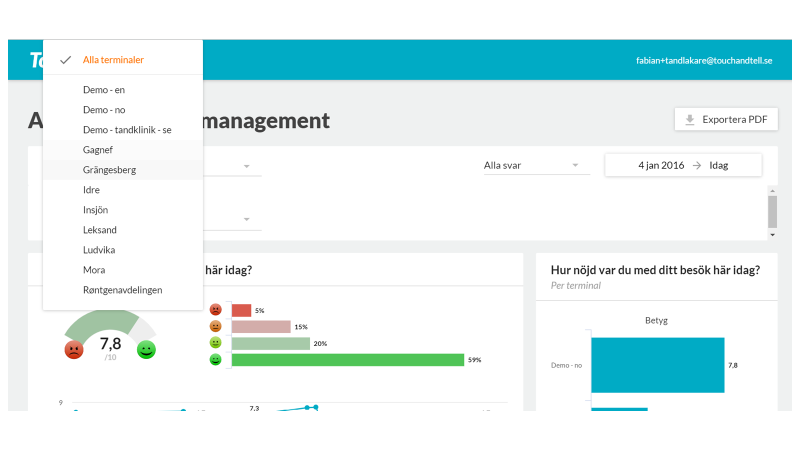The width and height of the screenshot is (800, 450).
Task: Open date range 4 jan 2016 picker
Action: click(x=683, y=165)
